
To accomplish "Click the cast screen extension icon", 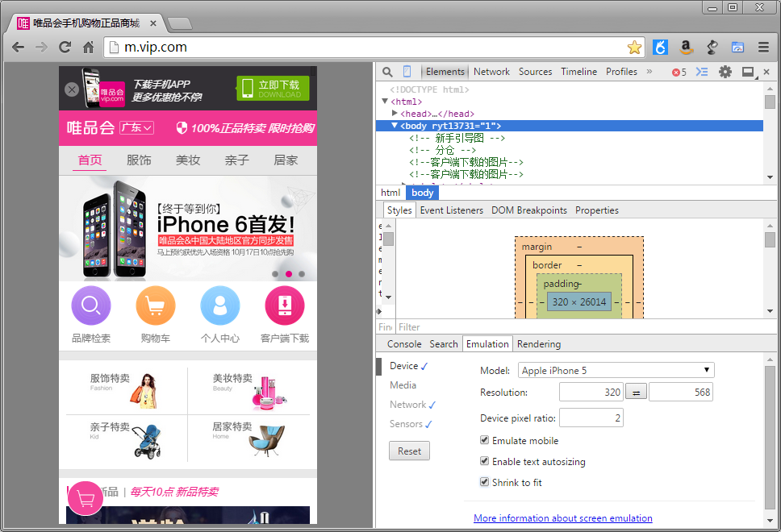I will tap(737, 48).
